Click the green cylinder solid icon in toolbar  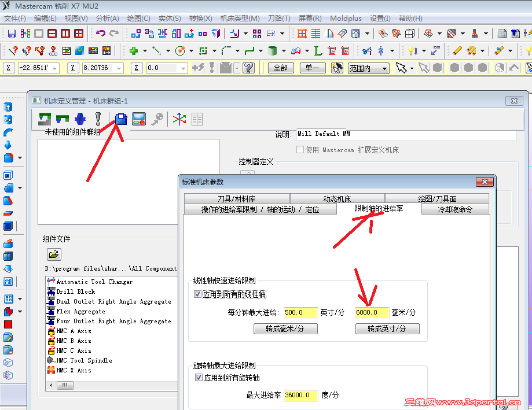[x=272, y=51]
